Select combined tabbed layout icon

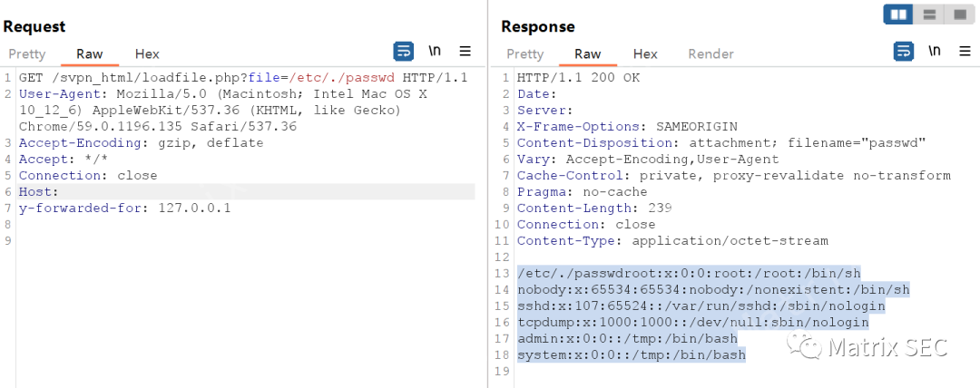(959, 14)
